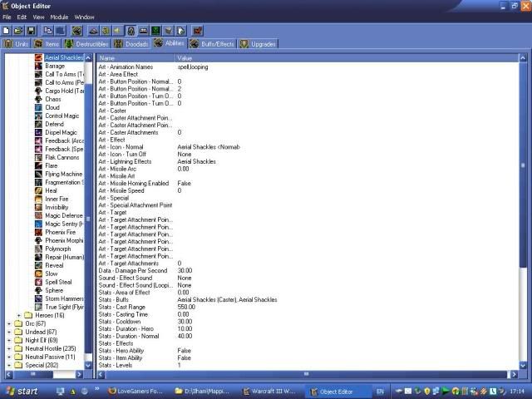The image size is (532, 399).
Task: Open the Trigger Editor toolbar icon
Action: [x=106, y=31]
